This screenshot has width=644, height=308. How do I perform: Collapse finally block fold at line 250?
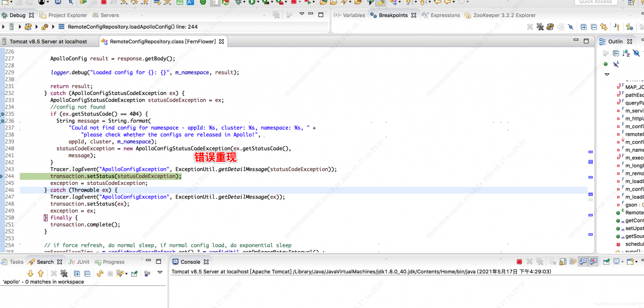(46, 218)
